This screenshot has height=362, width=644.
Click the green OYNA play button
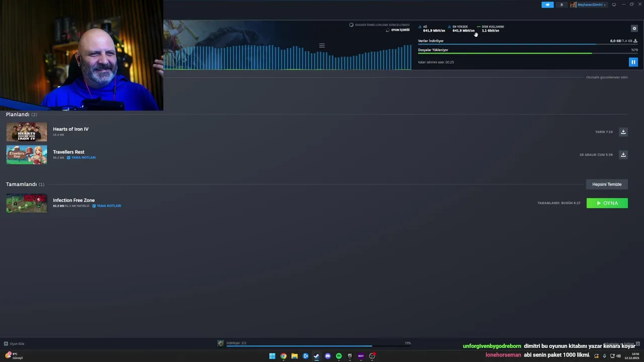607,203
